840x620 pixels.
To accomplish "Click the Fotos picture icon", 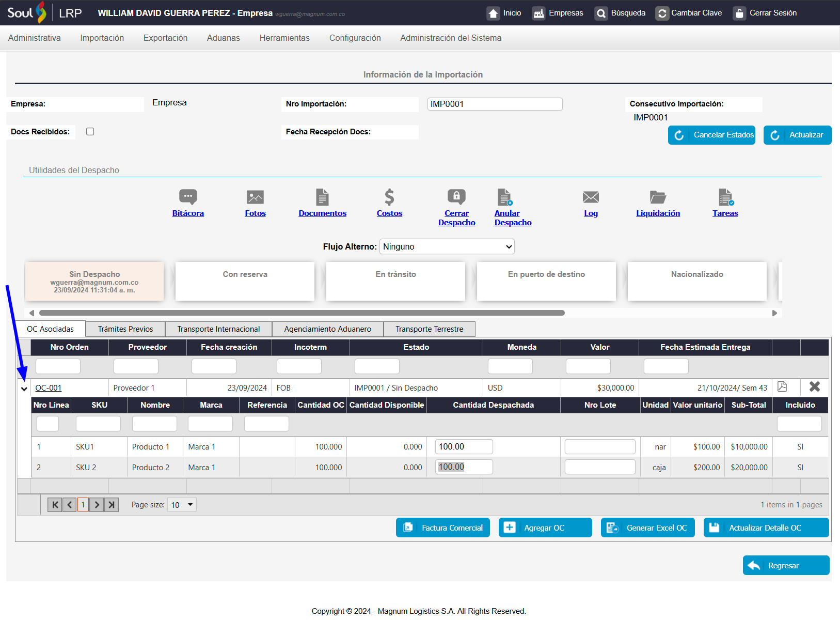I will point(255,197).
